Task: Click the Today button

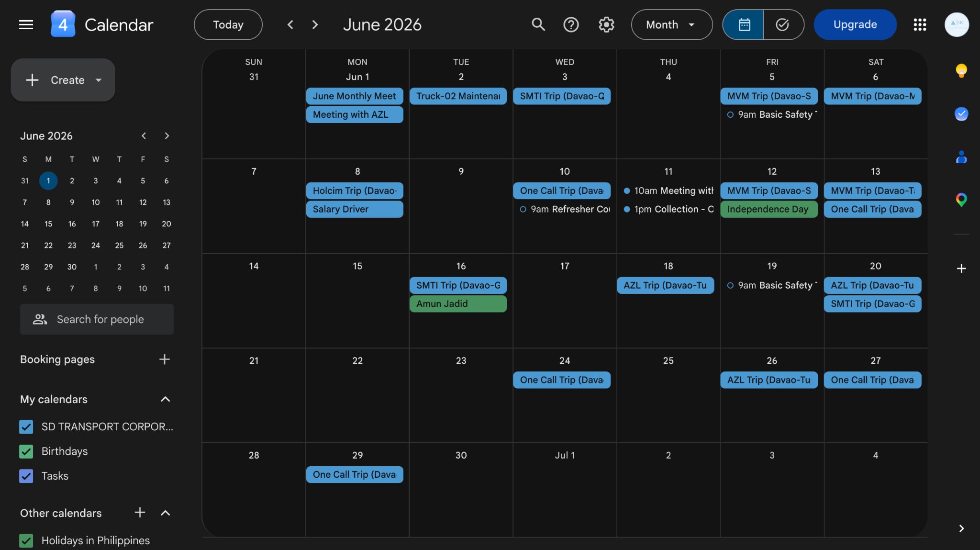Action: click(x=228, y=24)
